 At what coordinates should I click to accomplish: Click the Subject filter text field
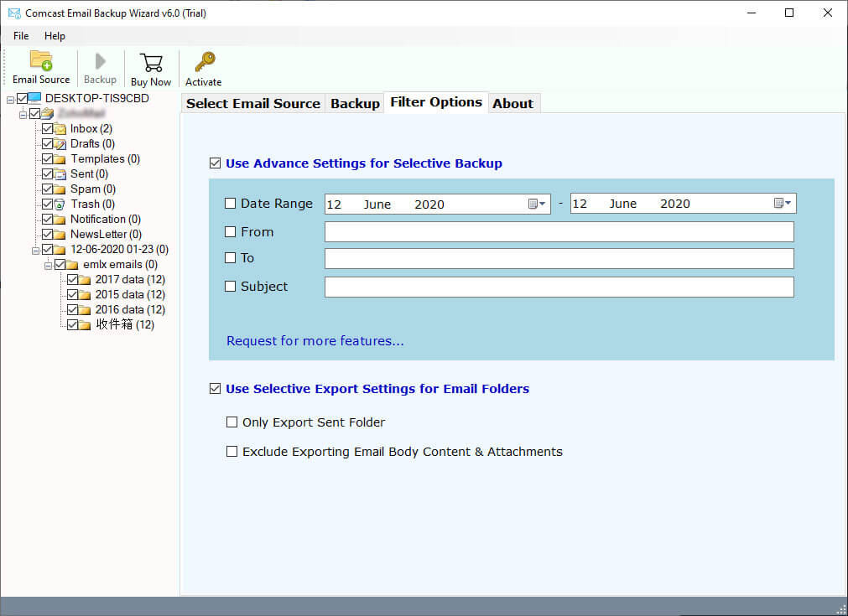point(559,287)
